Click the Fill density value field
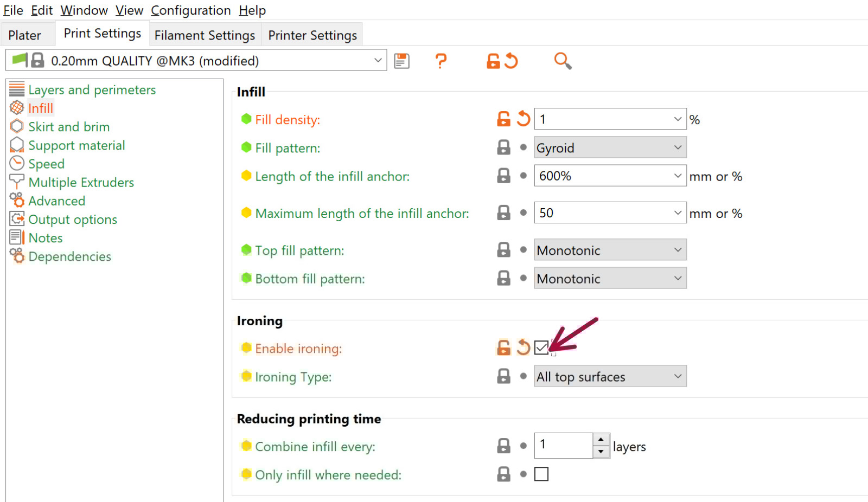The height and width of the screenshot is (502, 868). click(602, 119)
